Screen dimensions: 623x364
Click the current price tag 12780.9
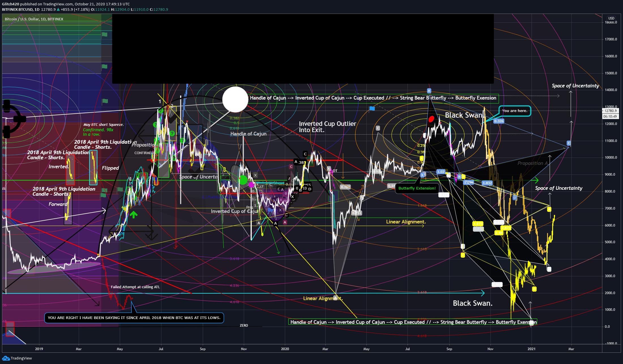coord(611,111)
